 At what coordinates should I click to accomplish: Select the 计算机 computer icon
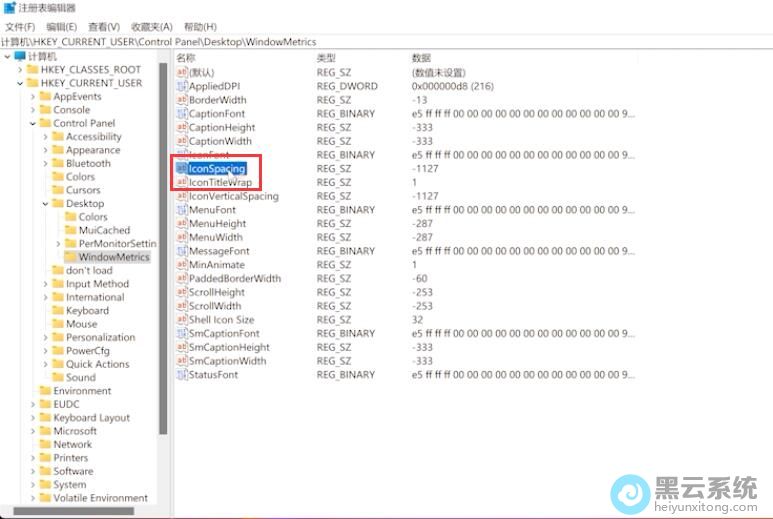[20, 56]
